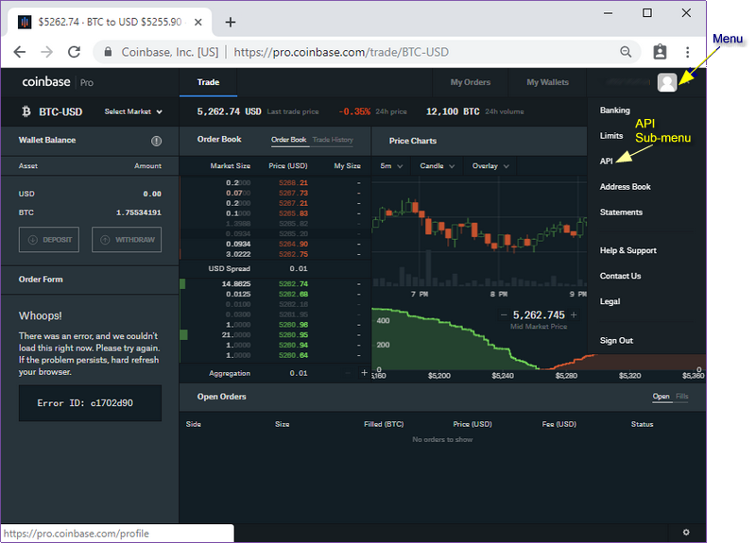The width and height of the screenshot is (756, 543).
Task: Open settings gear at bottom right
Action: (x=686, y=533)
